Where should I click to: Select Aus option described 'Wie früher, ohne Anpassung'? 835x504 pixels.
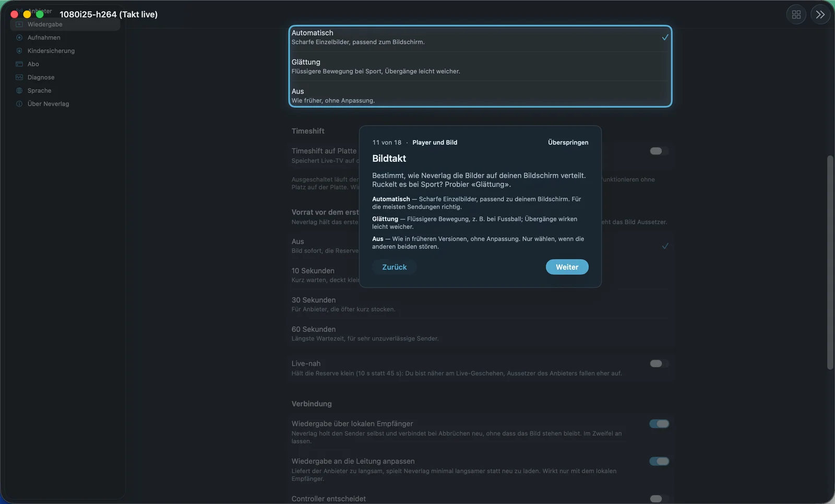tap(480, 95)
